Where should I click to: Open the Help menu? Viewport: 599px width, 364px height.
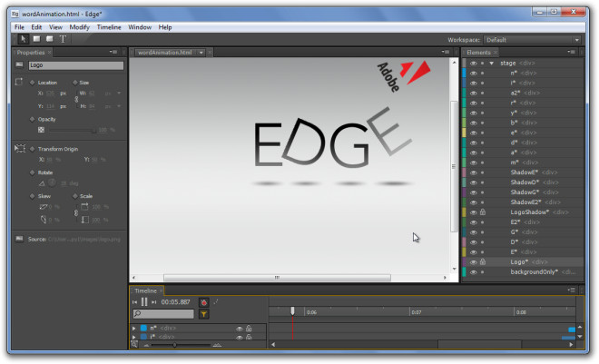(165, 27)
